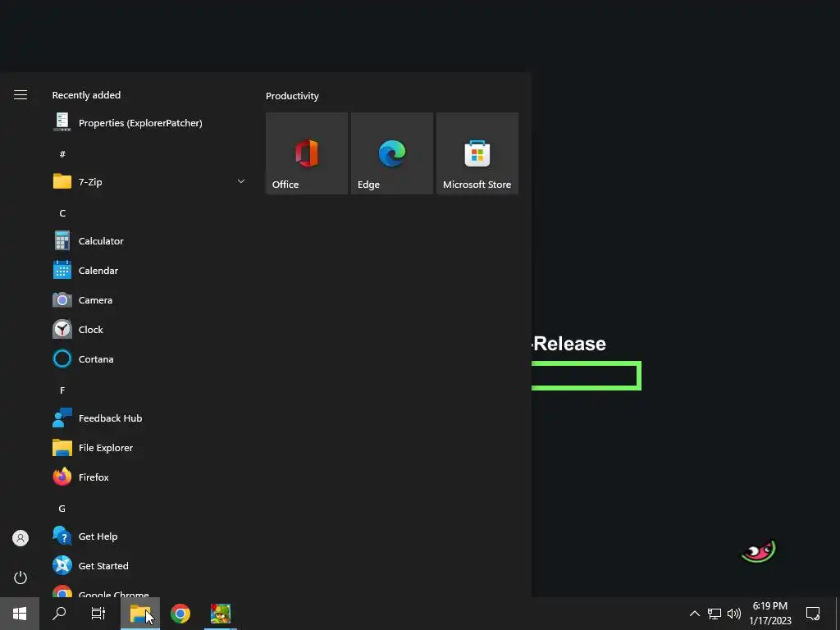Screen dimensions: 840x630
Task: Launch Google Chrome from the taskbar
Action: coord(180,614)
